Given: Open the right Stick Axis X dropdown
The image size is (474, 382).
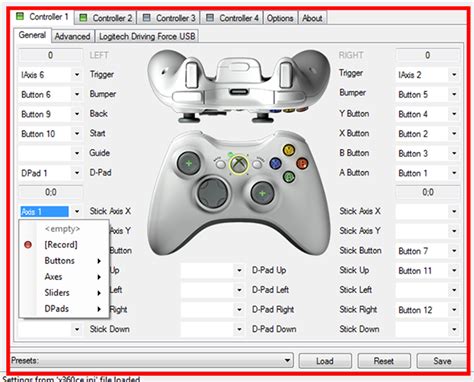Looking at the screenshot, I should tap(428, 211).
